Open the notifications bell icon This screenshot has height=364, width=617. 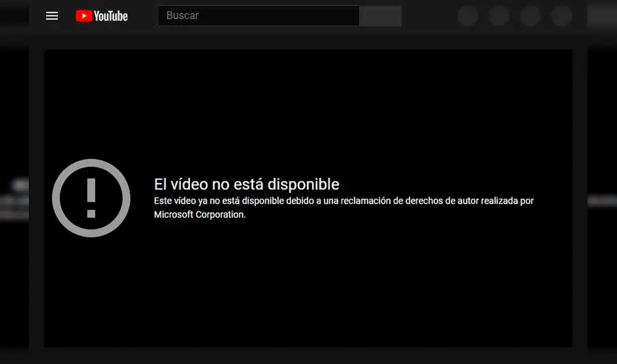531,15
